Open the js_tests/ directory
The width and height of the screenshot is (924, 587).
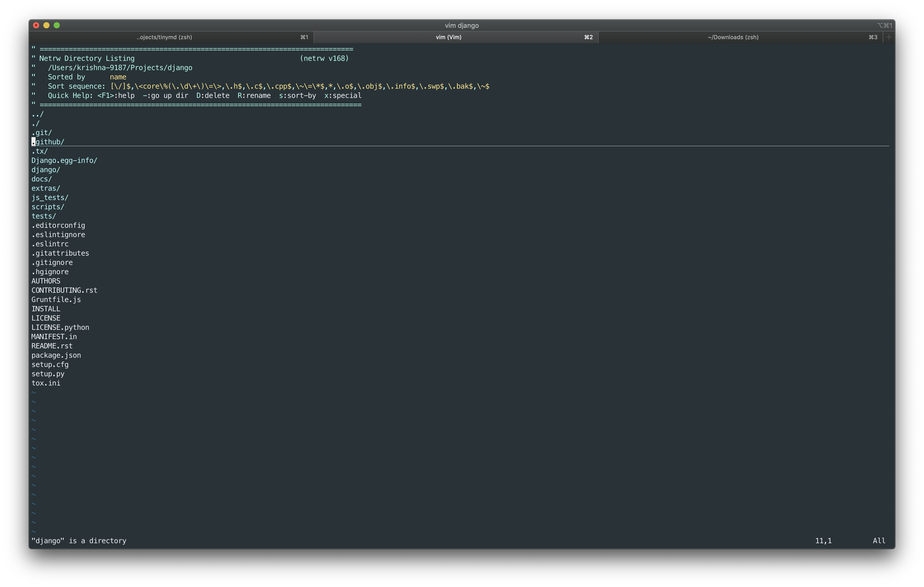coord(50,197)
